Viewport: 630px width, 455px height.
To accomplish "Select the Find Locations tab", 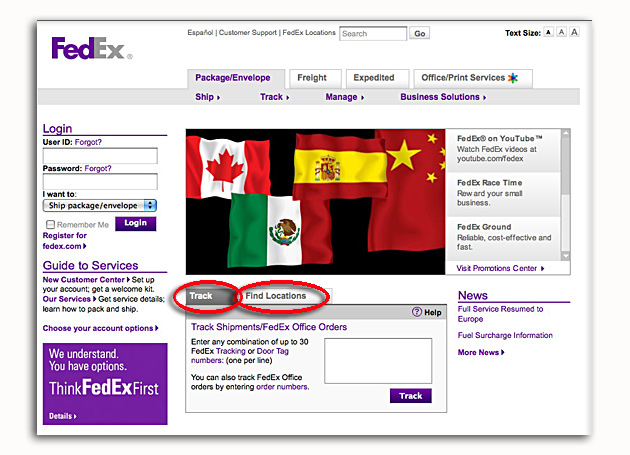I will click(x=276, y=296).
